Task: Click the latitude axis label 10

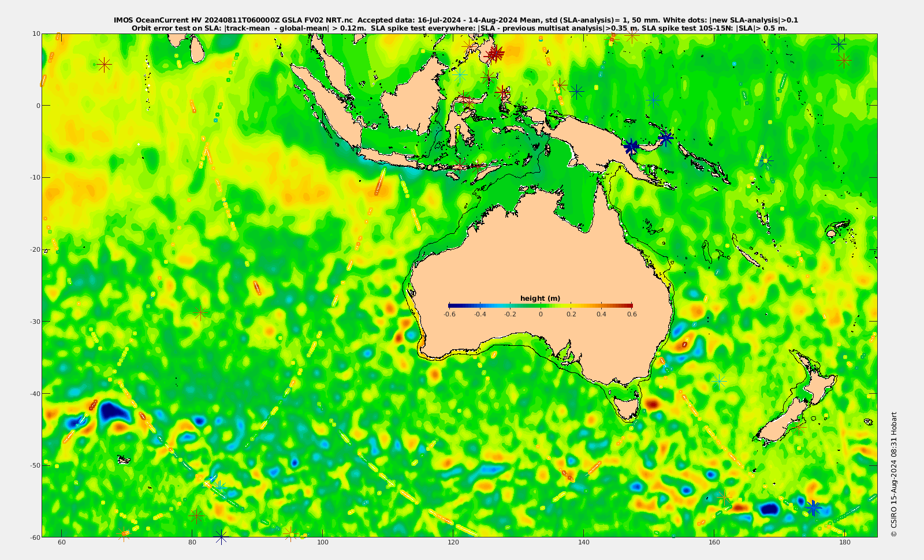Action: [36, 33]
